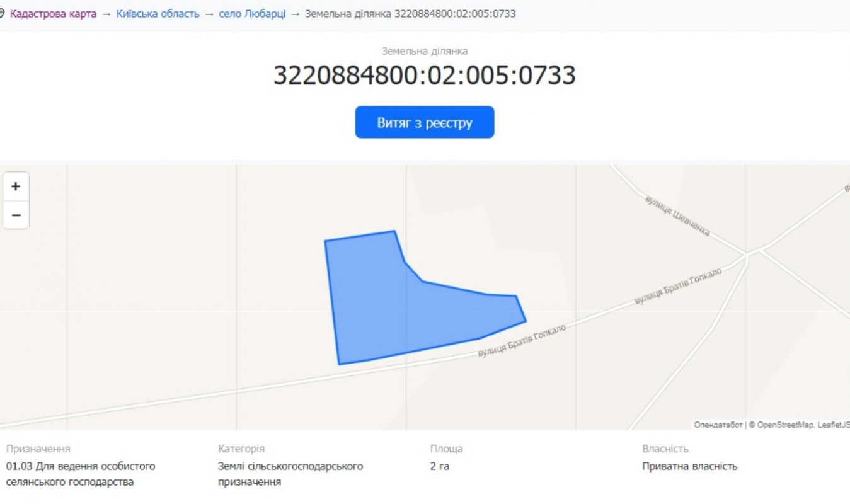Go to Київська область breadcrumb link
The image size is (850, 504).
[158, 13]
